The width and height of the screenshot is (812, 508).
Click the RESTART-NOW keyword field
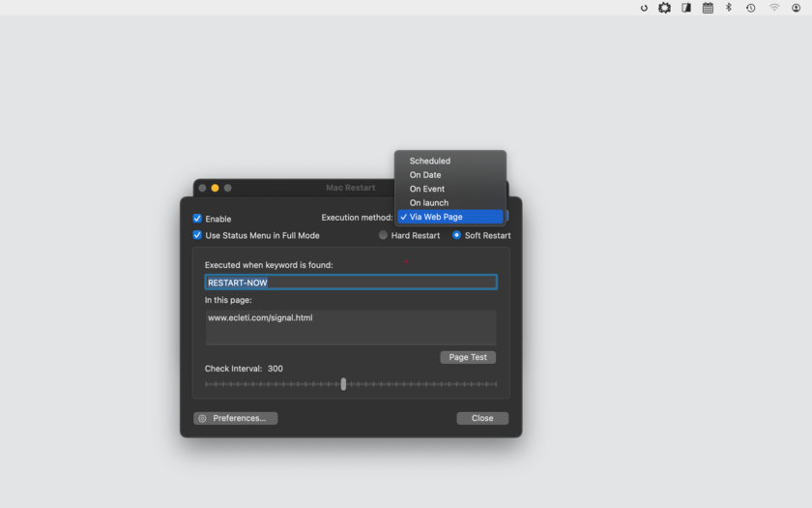point(351,282)
